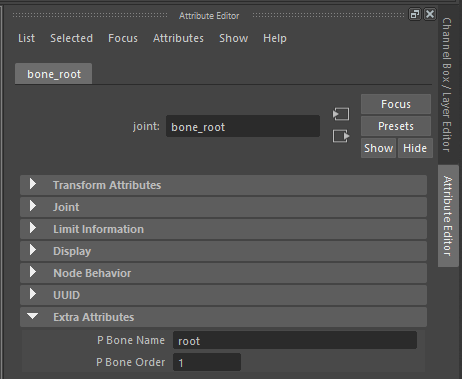Edit the P Bone Order value
Viewport: 462px width, 379px height.
pyautogui.click(x=207, y=362)
